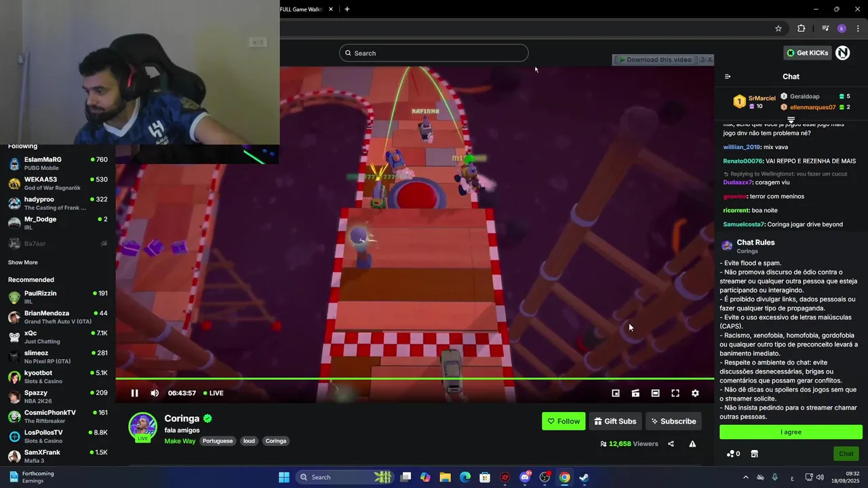Open a new browser tab
This screenshot has height=488, width=868.
(347, 9)
